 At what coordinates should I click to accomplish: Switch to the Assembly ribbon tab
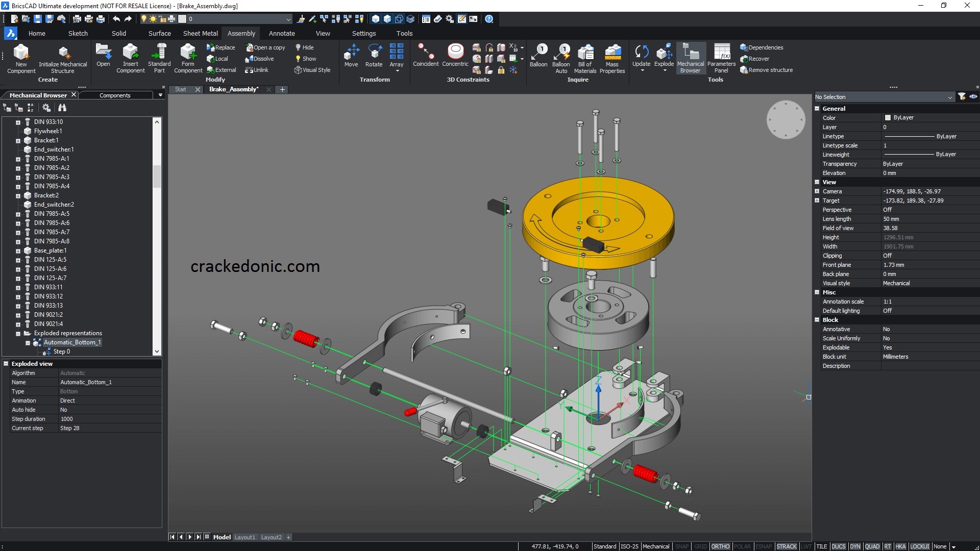(x=241, y=33)
